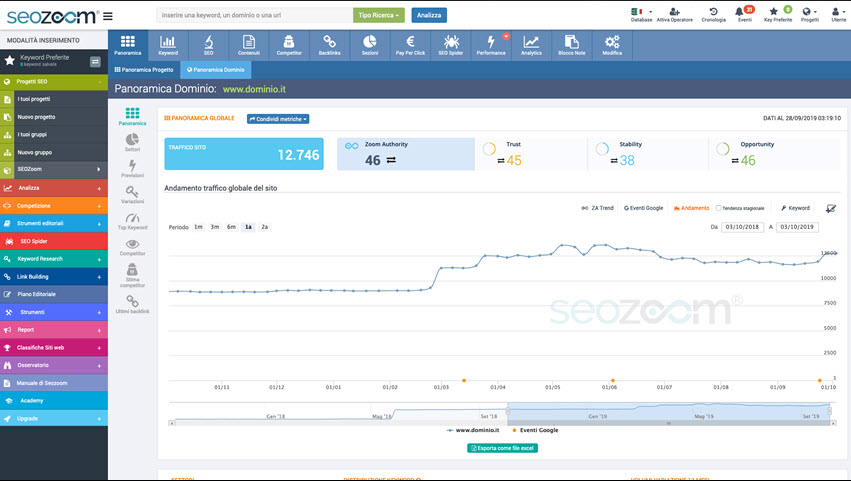
Task: Open the Eventi notifications bell
Action: click(x=744, y=14)
